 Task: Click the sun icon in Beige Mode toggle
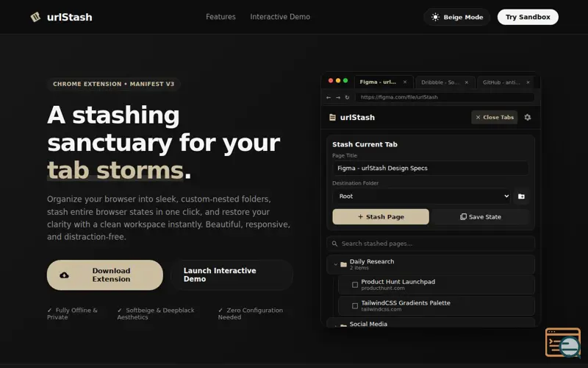(435, 17)
